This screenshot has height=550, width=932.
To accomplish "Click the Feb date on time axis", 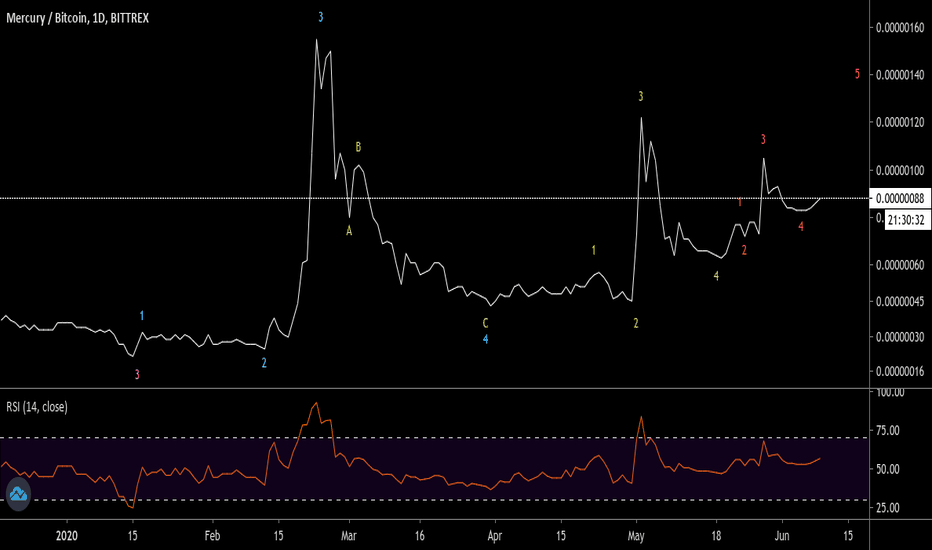I will [212, 536].
